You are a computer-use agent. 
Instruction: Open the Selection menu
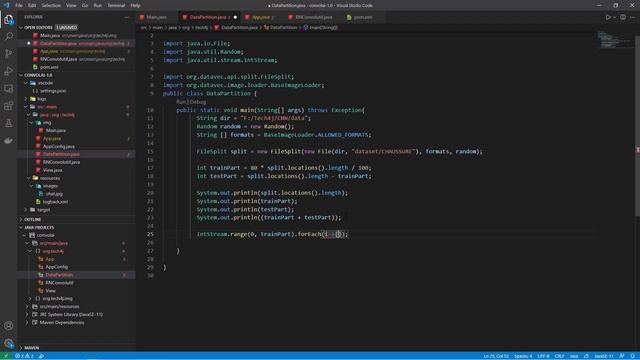[x=51, y=5]
